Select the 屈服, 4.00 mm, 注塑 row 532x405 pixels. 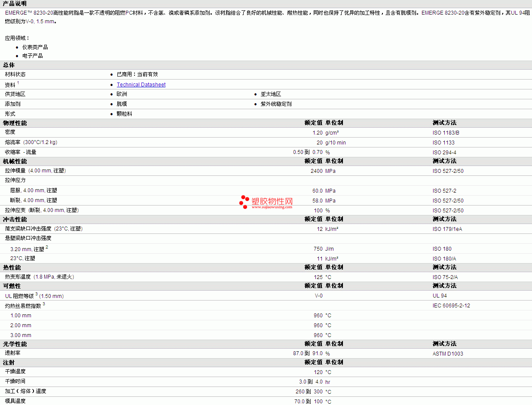tap(266, 190)
